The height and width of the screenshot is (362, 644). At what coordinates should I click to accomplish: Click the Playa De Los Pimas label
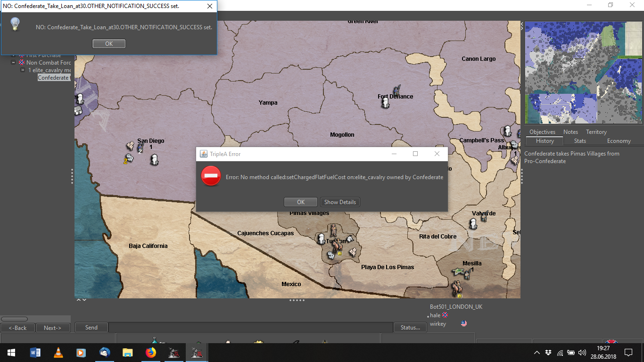point(388,267)
